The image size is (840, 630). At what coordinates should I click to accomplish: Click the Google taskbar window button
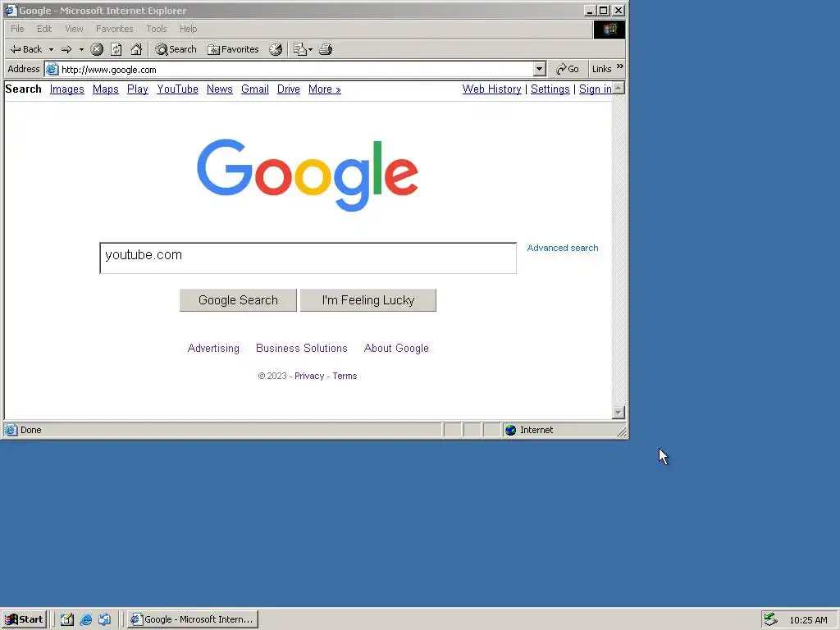193,619
